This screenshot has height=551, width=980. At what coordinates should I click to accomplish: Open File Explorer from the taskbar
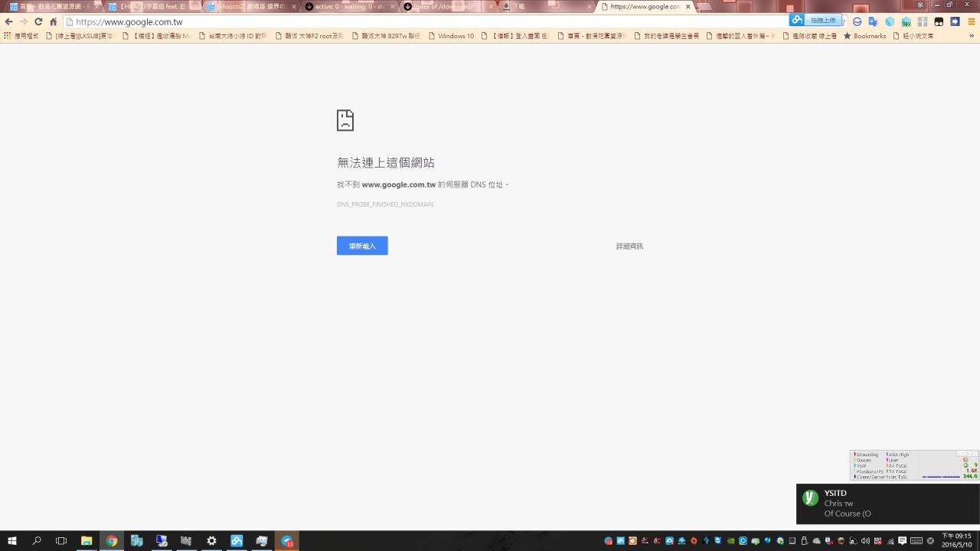(87, 541)
